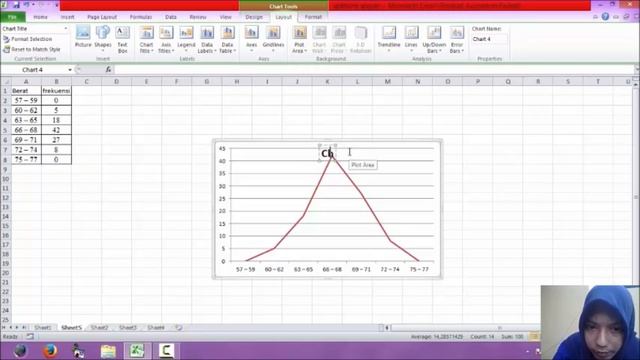Insert a Text Box
640x360 pixels.
click(122, 40)
